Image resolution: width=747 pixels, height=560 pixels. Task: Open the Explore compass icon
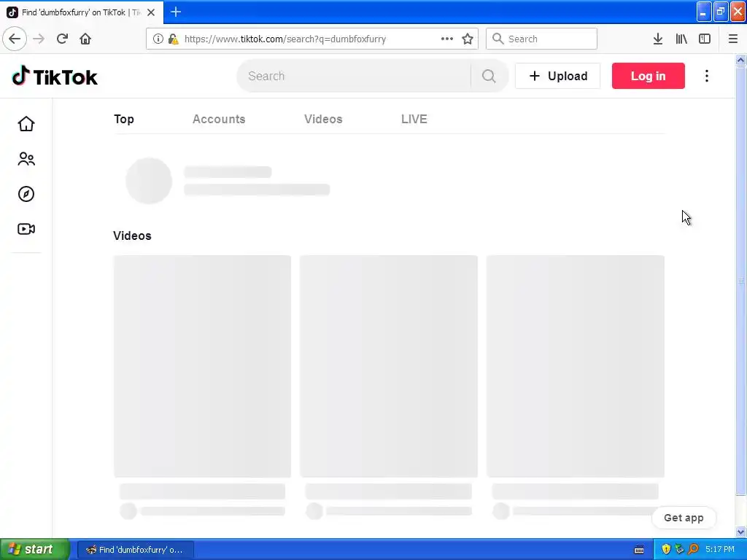click(26, 194)
